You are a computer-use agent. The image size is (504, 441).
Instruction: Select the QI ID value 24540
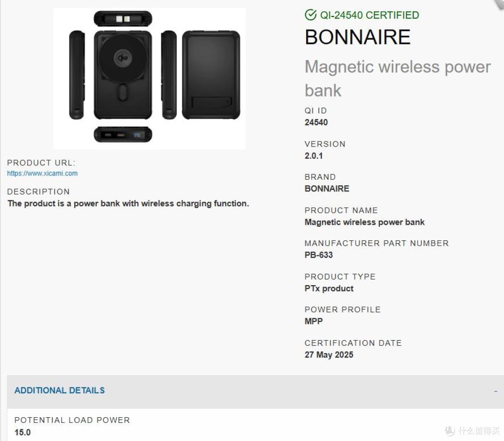(x=316, y=122)
